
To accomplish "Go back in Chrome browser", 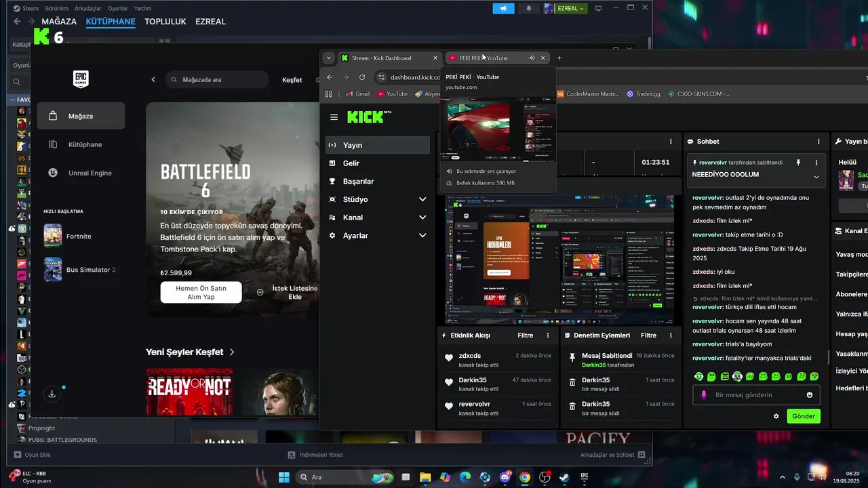I will (x=330, y=77).
